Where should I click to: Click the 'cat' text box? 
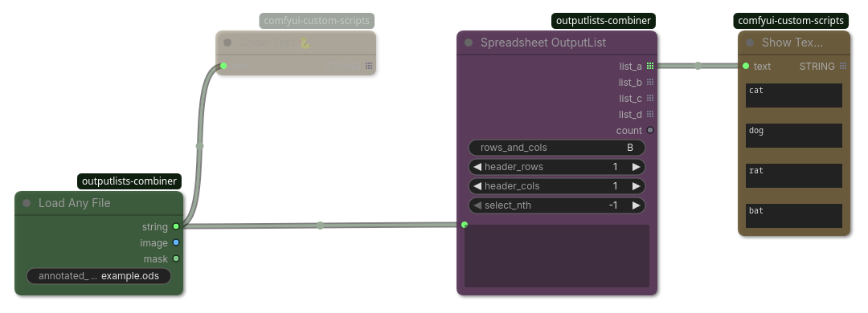click(794, 96)
